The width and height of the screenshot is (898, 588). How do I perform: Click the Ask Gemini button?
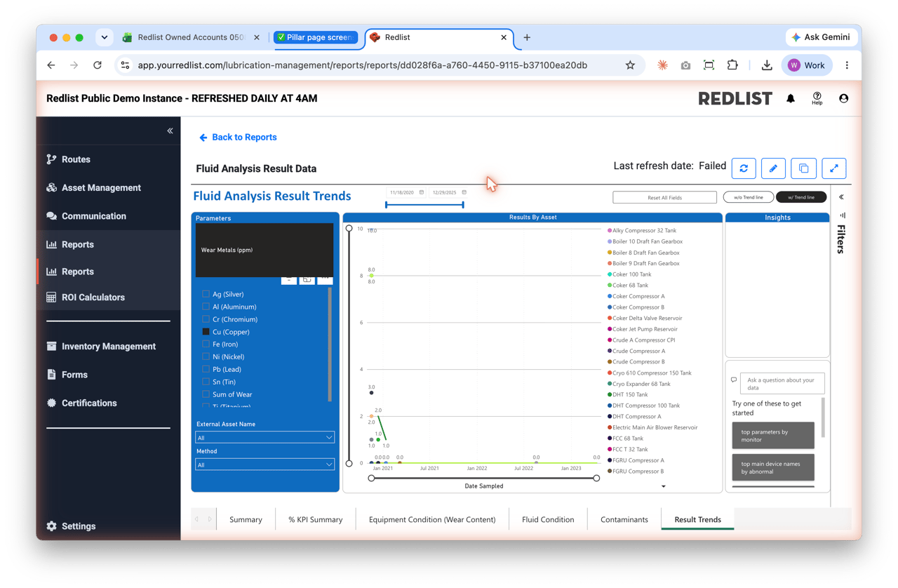(821, 37)
